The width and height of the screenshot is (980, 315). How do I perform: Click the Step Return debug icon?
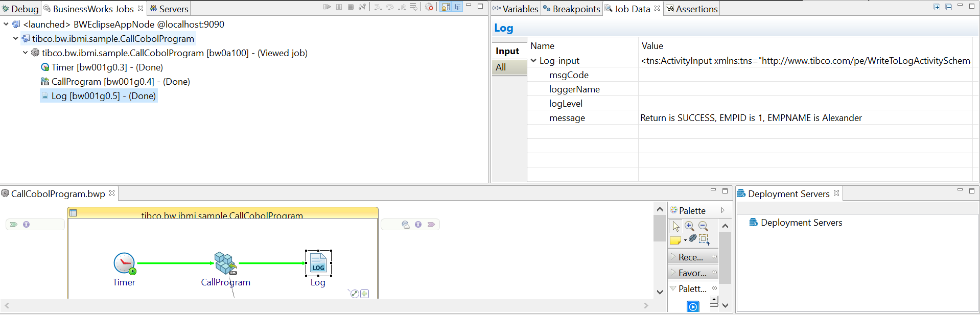point(402,7)
